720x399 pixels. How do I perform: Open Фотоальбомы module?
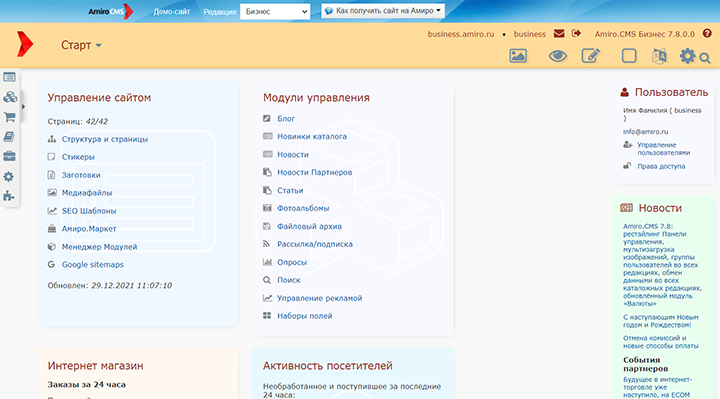pos(303,208)
